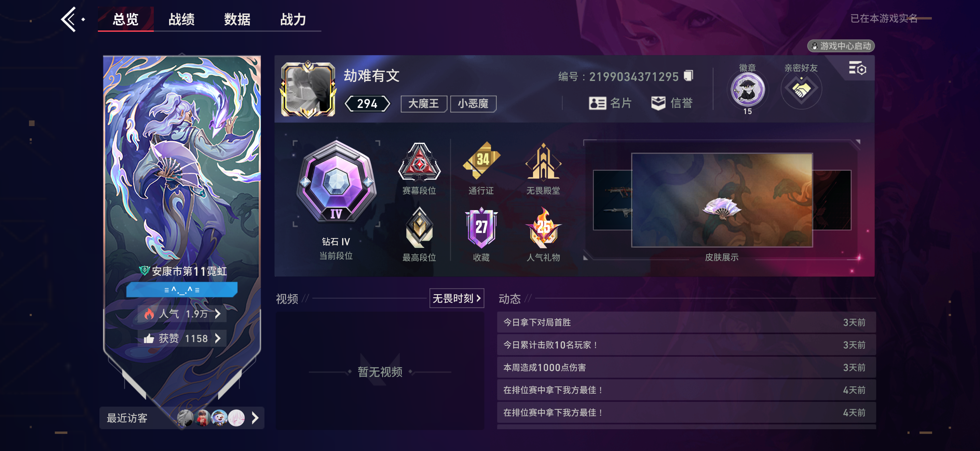The height and width of the screenshot is (451, 980).
Task: Switch to the 战绩 tab
Action: (x=181, y=19)
